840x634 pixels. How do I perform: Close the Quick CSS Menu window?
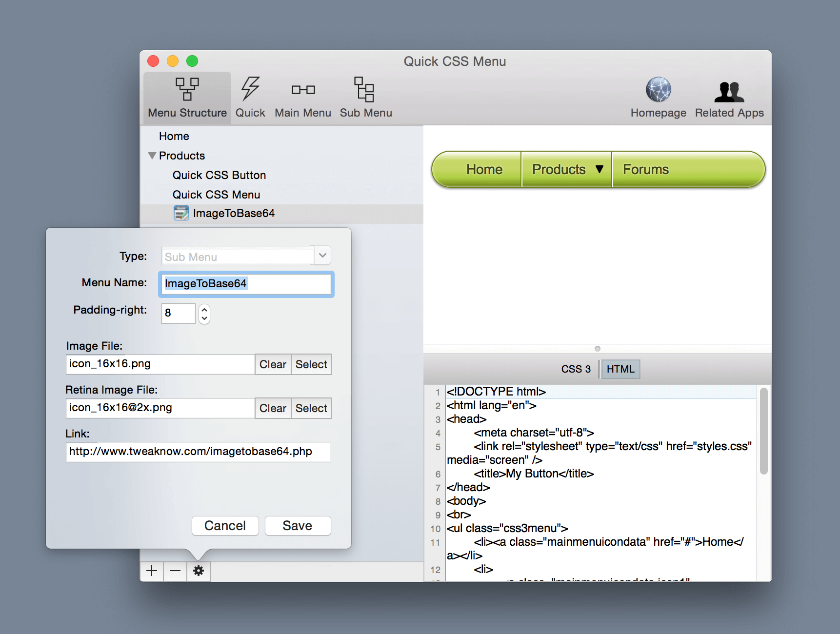153,61
